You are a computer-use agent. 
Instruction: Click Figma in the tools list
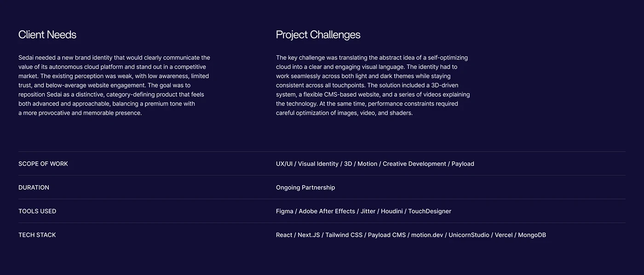(285, 211)
